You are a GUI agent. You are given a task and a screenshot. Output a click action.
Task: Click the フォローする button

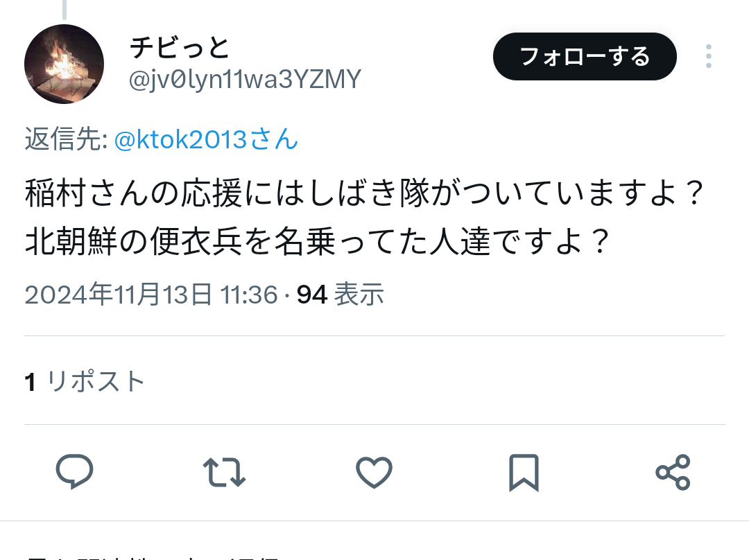[585, 56]
